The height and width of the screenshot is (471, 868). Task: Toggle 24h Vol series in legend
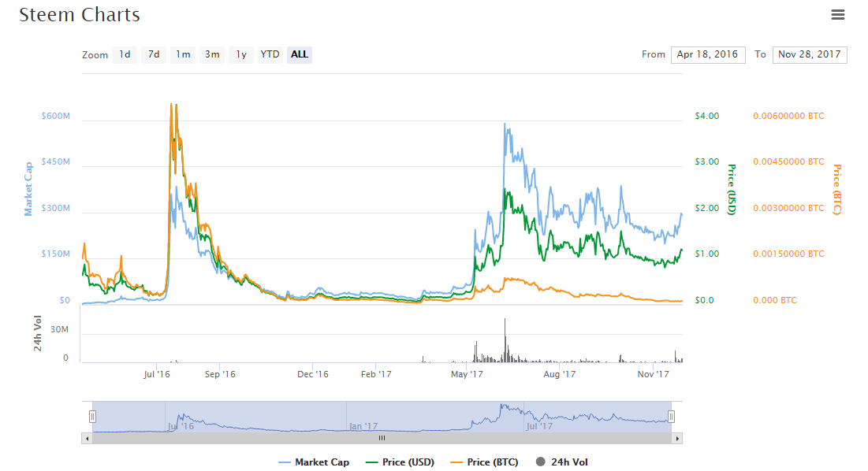(x=562, y=462)
